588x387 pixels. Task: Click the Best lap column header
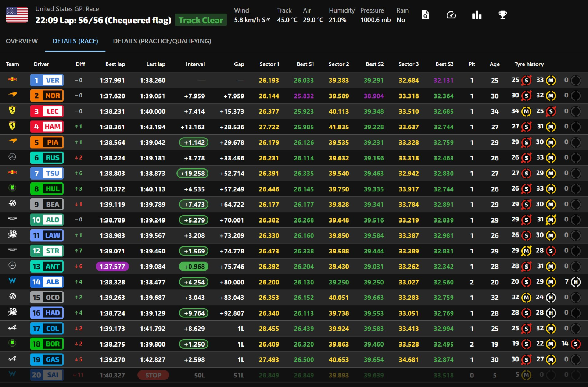point(115,64)
